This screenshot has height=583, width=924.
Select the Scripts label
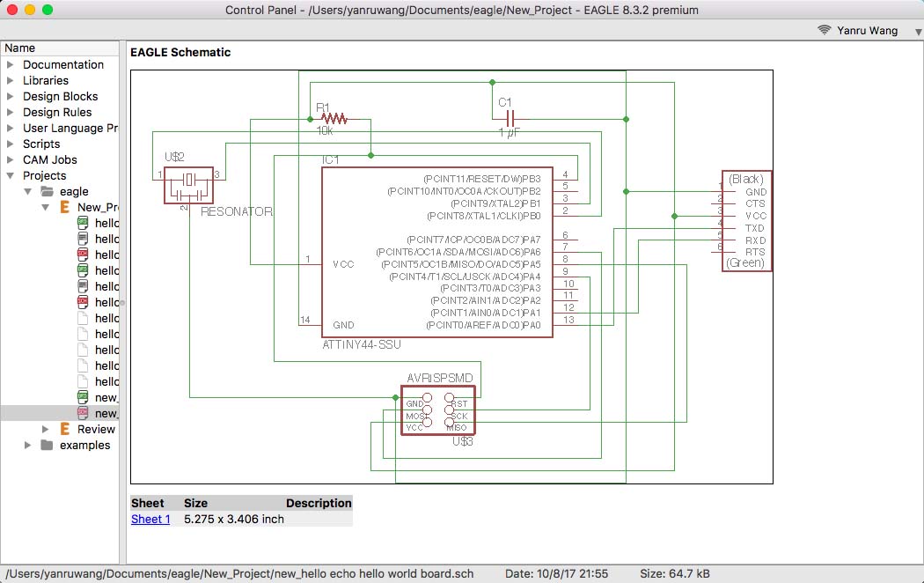pyautogui.click(x=41, y=144)
